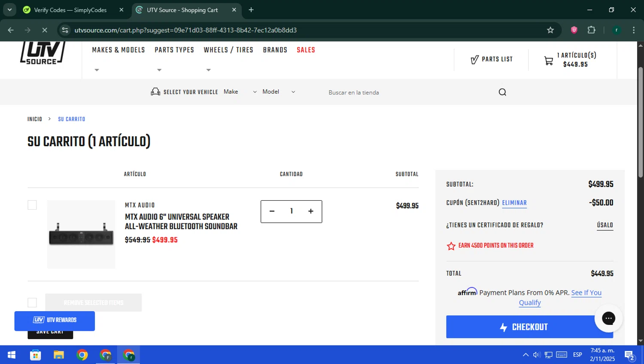
Task: Click the red shield extension icon
Action: click(x=574, y=30)
